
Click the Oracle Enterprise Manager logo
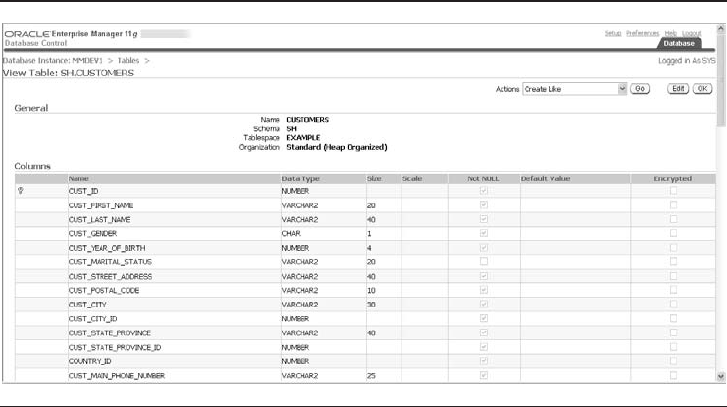71,34
